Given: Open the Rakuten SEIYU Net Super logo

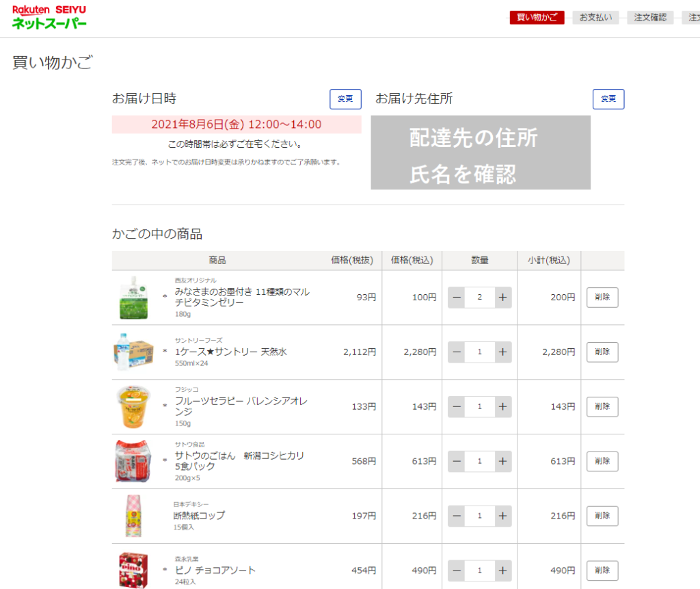Looking at the screenshot, I should [x=49, y=17].
